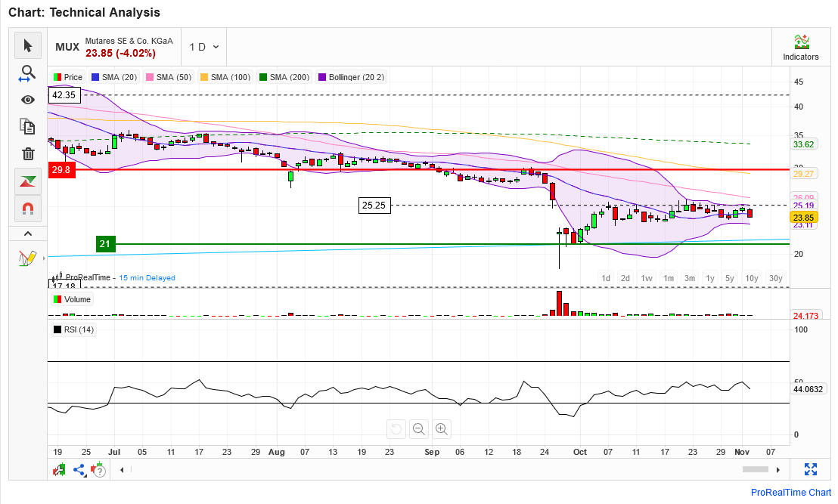Click the Oct date axis label
The height and width of the screenshot is (504, 838).
[x=580, y=452]
